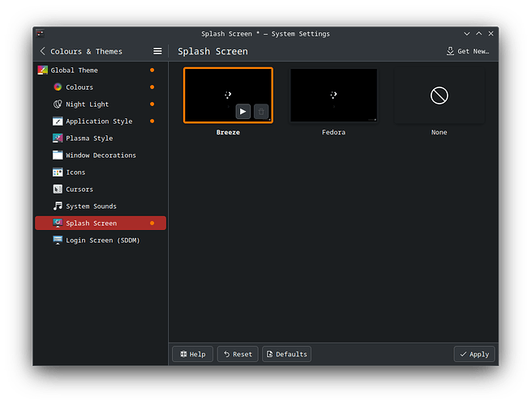Image resolution: width=532 pixels, height=405 pixels.
Task: Go back via Colours & Themes arrow
Action: click(42, 51)
